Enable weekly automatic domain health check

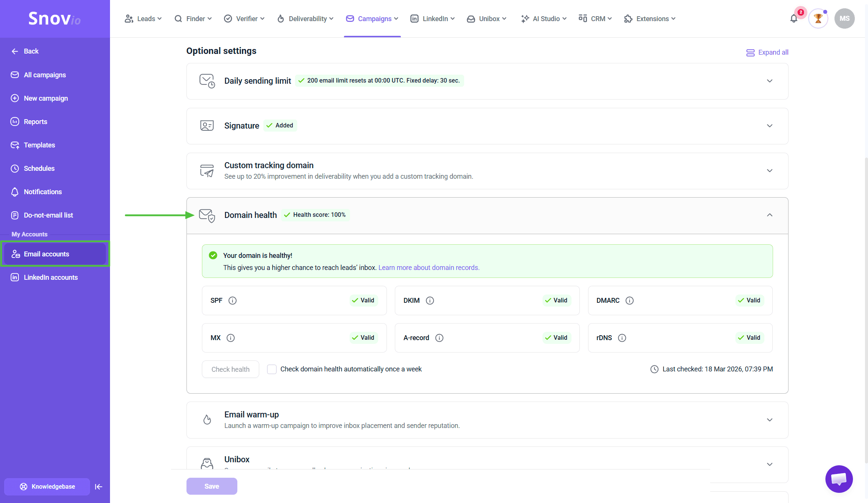click(x=272, y=369)
